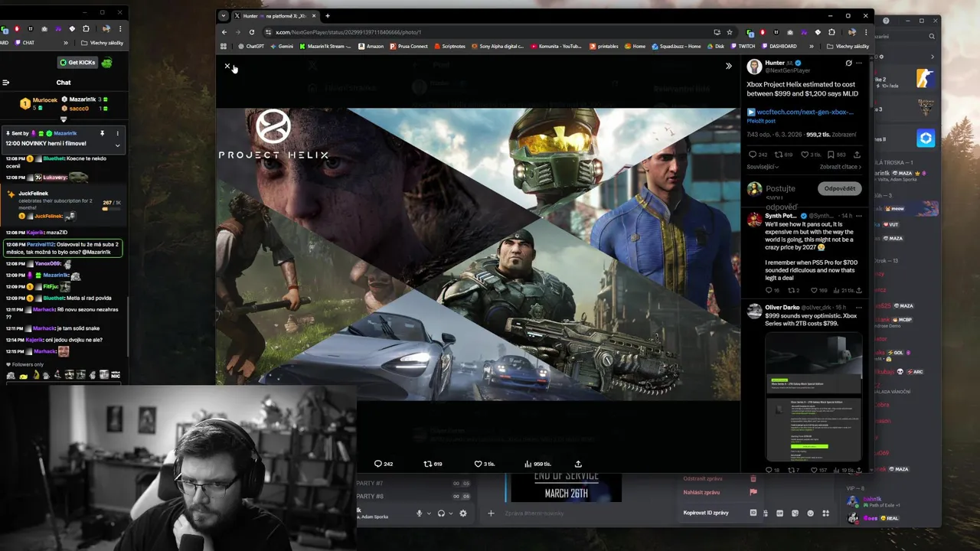Open pinned message three-dot options
980x551 pixels.
(117, 133)
